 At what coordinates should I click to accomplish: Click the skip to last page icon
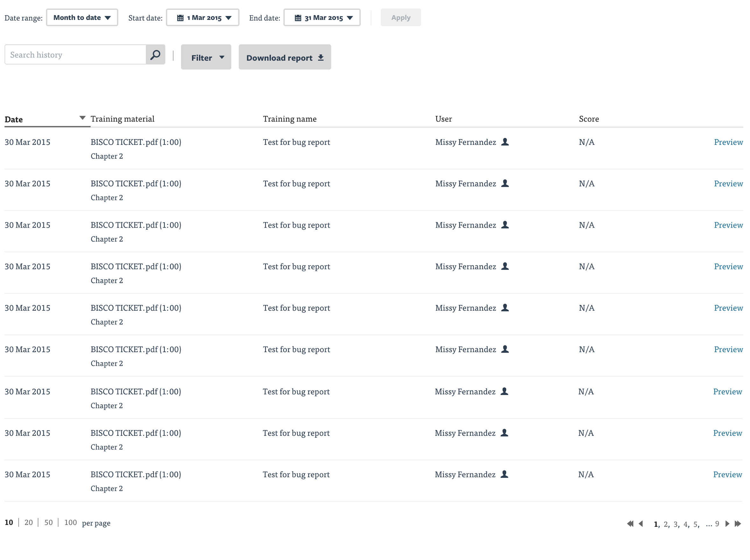[738, 523]
